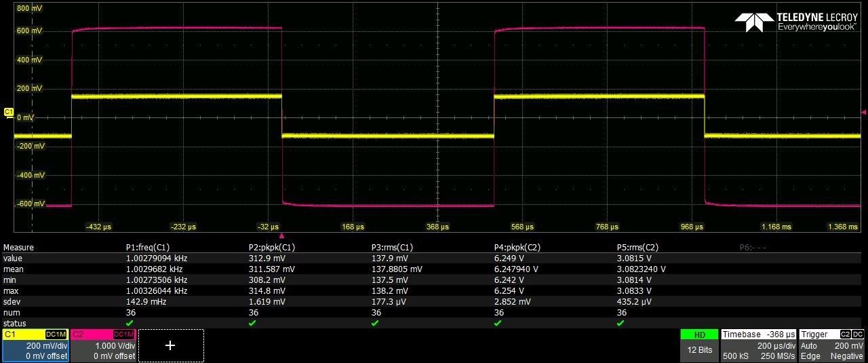Click the 800 mV vertical axis label

[x=29, y=9]
